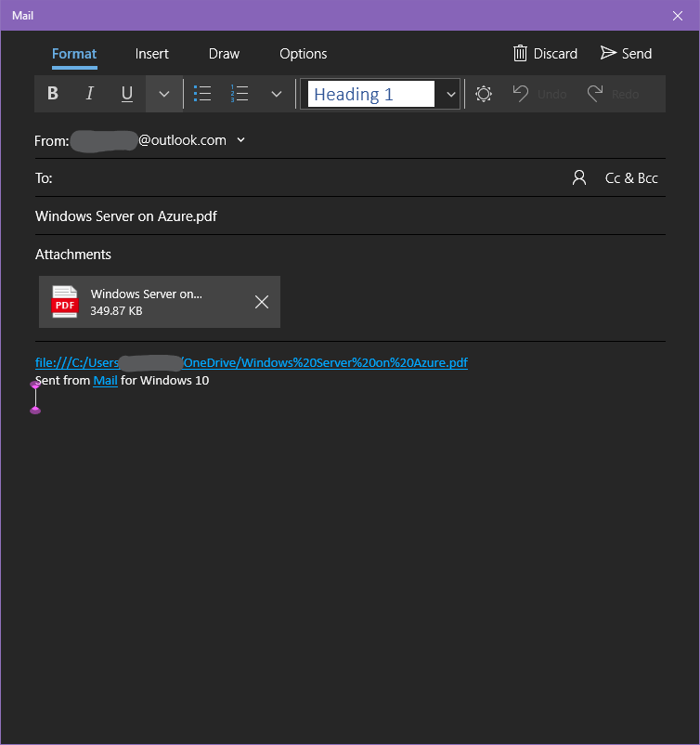Remove the PDF attachment
700x745 pixels.
point(262,302)
